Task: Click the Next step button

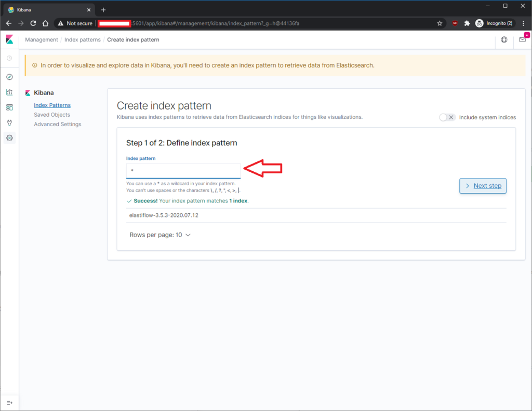Action: point(483,186)
